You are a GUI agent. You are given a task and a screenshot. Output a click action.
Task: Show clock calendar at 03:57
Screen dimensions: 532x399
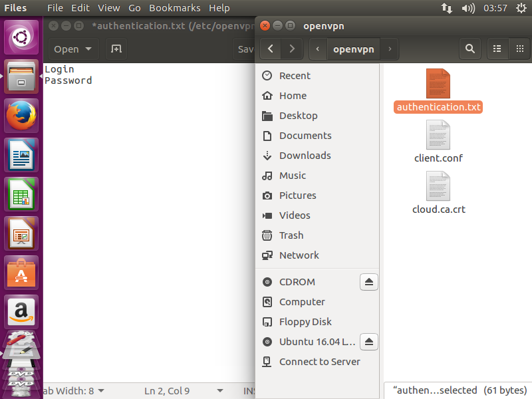tap(495, 8)
